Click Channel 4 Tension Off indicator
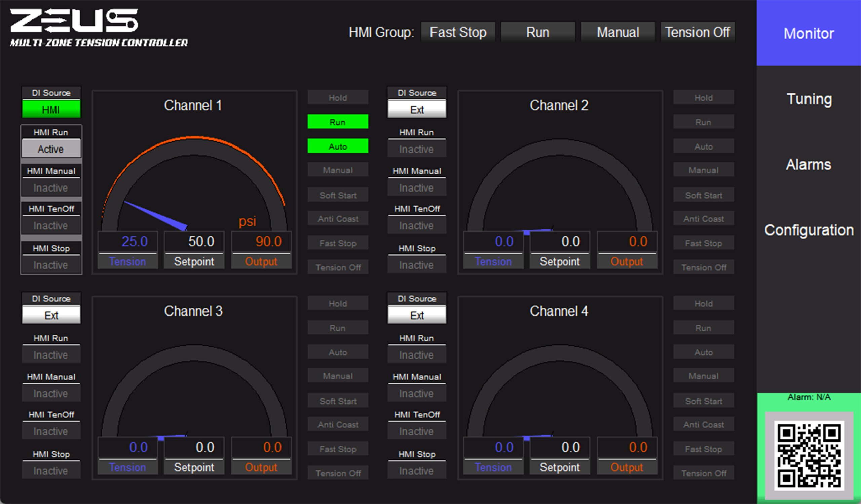The width and height of the screenshot is (861, 504). [704, 473]
